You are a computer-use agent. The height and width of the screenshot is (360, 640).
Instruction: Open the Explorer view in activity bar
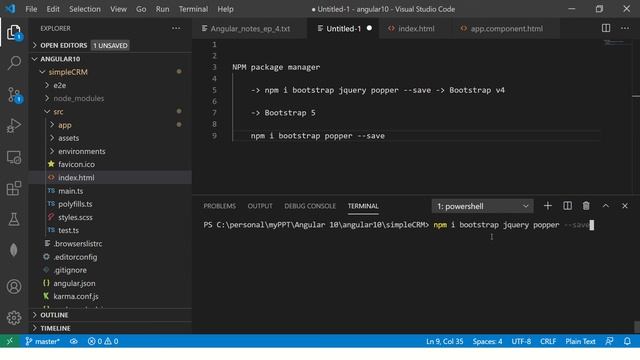pyautogui.click(x=14, y=32)
